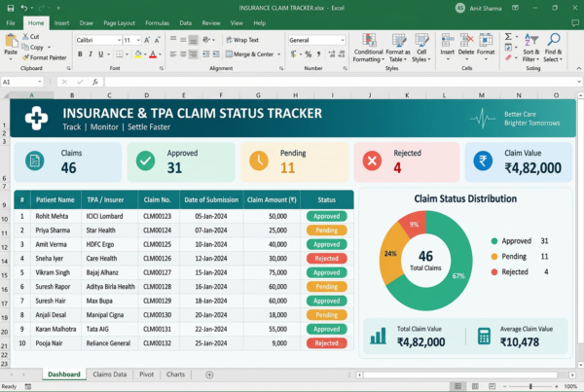Click the Pending status badge for Priya Sharma
The width and height of the screenshot is (584, 392).
[327, 231]
